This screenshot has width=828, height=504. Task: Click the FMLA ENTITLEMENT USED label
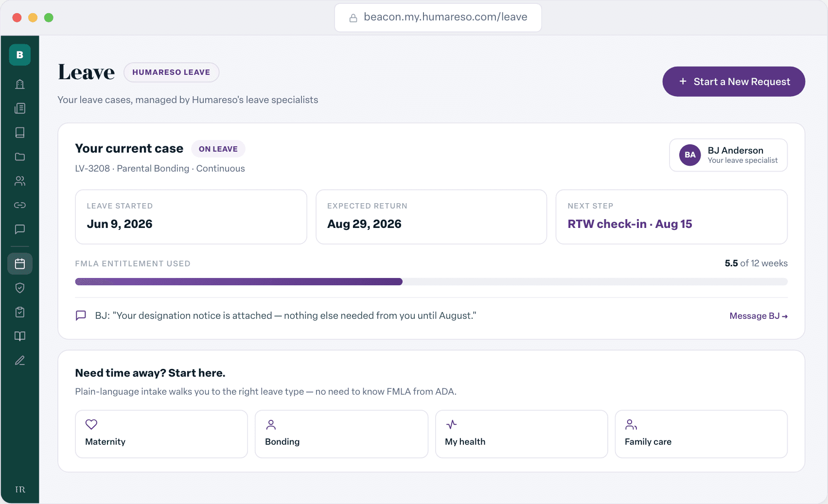[133, 263]
